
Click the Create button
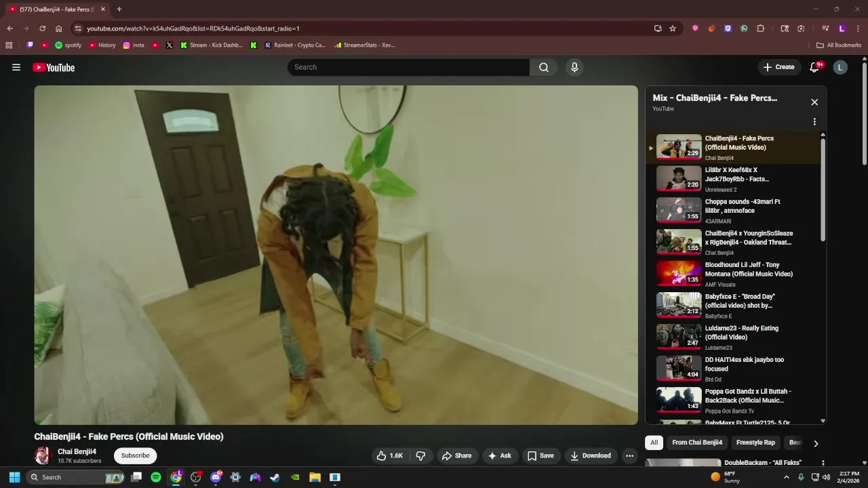pyautogui.click(x=778, y=67)
